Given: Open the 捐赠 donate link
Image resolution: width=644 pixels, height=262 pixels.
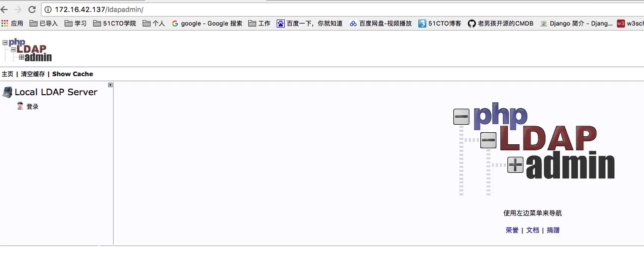Looking at the screenshot, I should click(x=553, y=230).
